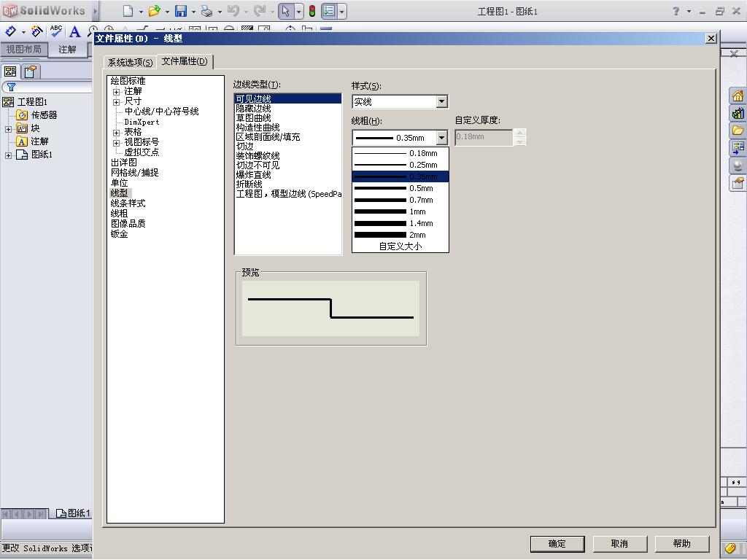Image resolution: width=747 pixels, height=560 pixels.
Task: Click the Undo arrow icon
Action: (233, 10)
